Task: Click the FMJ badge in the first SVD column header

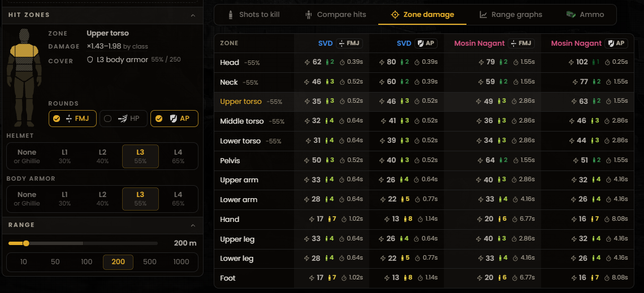Action: (x=349, y=43)
